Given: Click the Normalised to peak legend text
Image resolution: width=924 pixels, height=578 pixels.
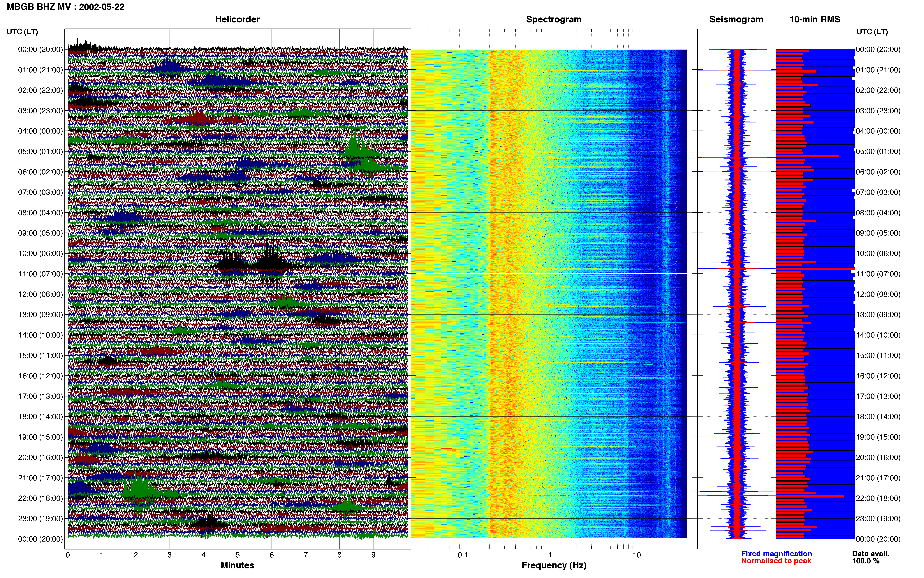Looking at the screenshot, I should (x=776, y=561).
